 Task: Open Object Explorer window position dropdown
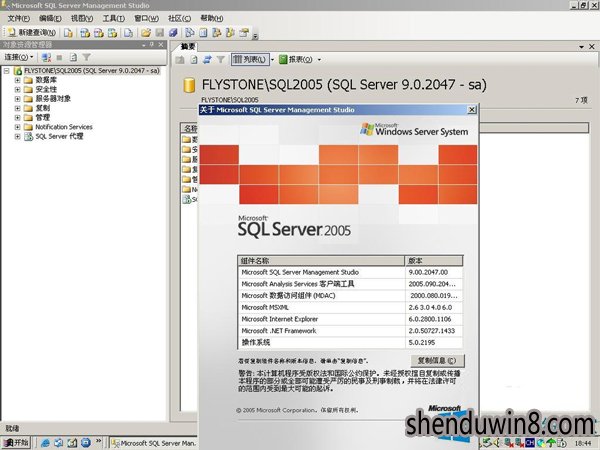143,45
